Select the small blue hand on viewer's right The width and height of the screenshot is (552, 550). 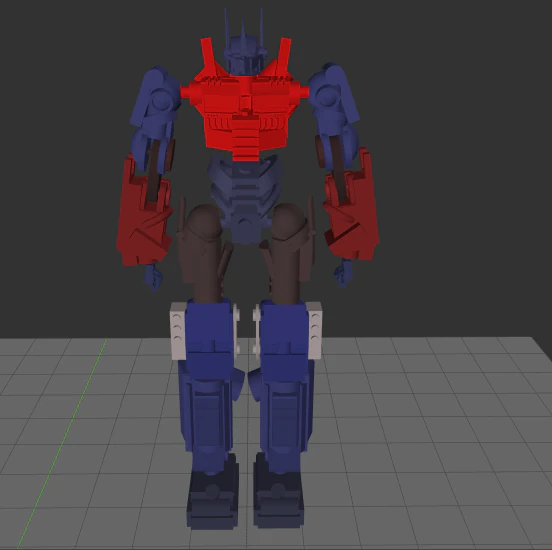344,273
